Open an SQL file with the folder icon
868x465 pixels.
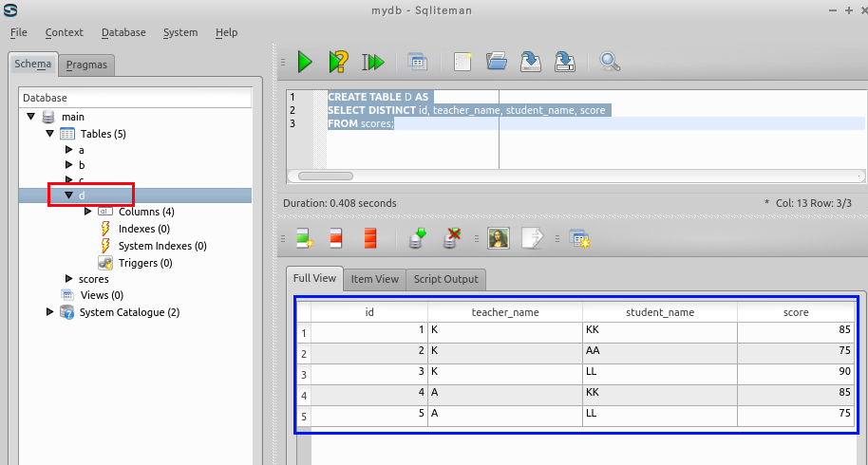pyautogui.click(x=497, y=62)
